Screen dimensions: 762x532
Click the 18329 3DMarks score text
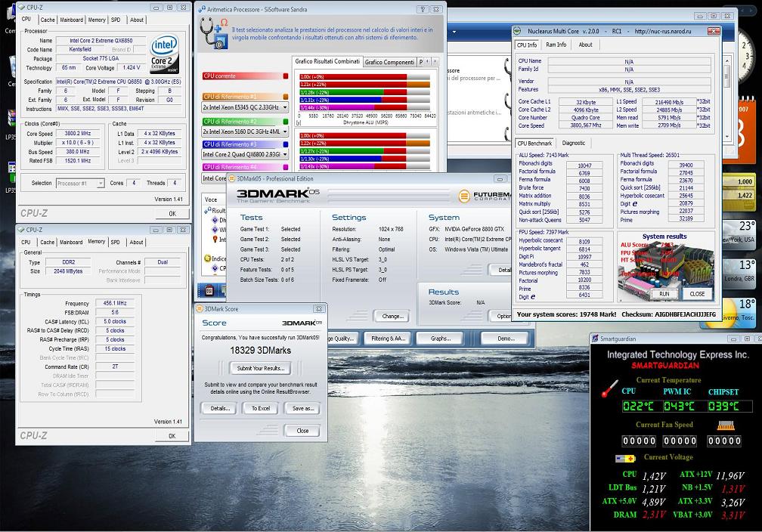pos(260,351)
